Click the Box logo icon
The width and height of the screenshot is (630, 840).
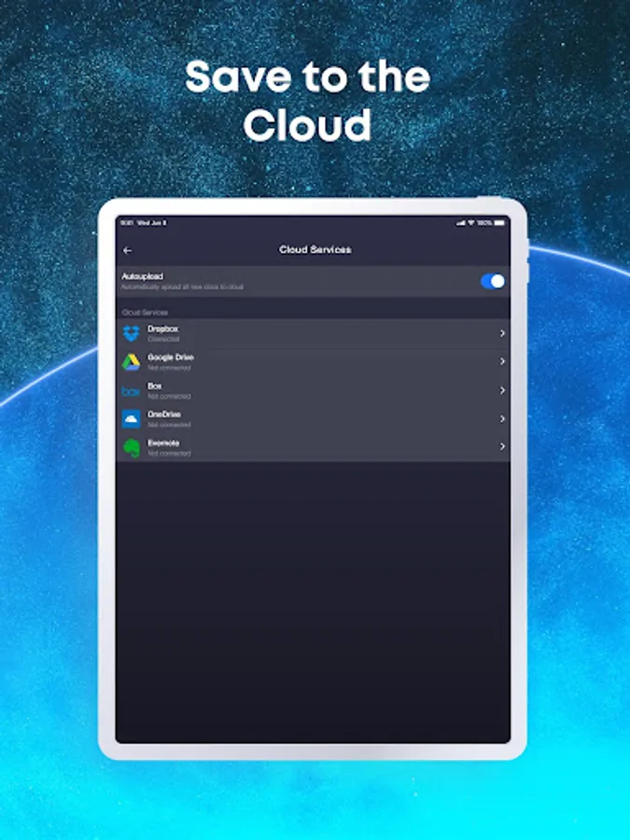[132, 392]
